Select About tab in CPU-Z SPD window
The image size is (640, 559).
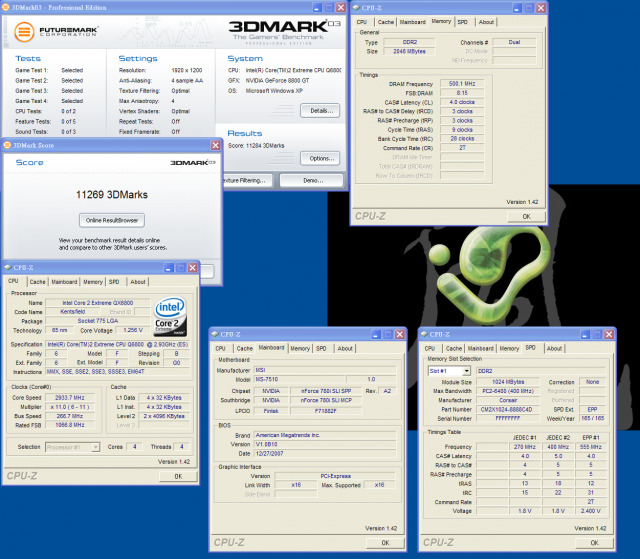(x=554, y=348)
